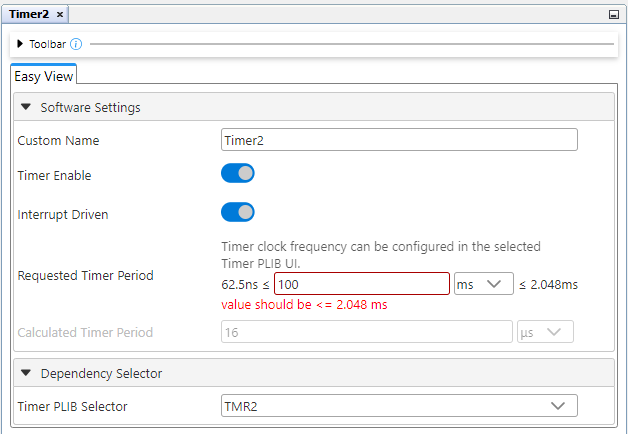Screen dimensions: 628x434
Task: Collapse the Dependency Selector section
Action: tap(26, 373)
